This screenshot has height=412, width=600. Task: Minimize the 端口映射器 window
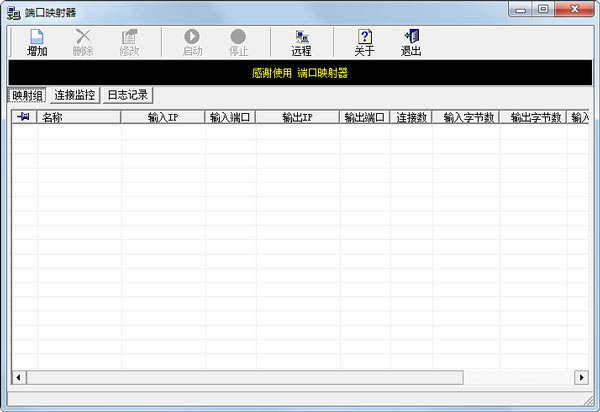pyautogui.click(x=520, y=10)
